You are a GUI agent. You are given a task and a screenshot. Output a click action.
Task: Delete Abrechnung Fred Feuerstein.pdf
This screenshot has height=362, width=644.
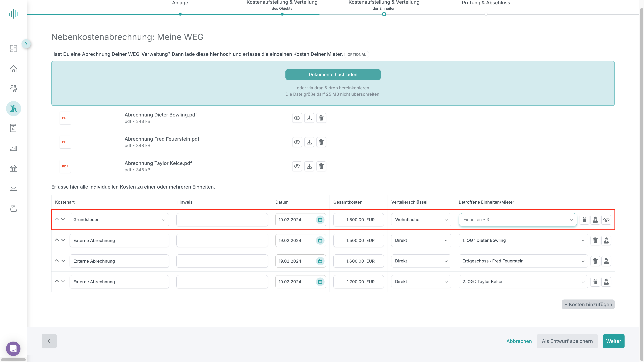321,142
